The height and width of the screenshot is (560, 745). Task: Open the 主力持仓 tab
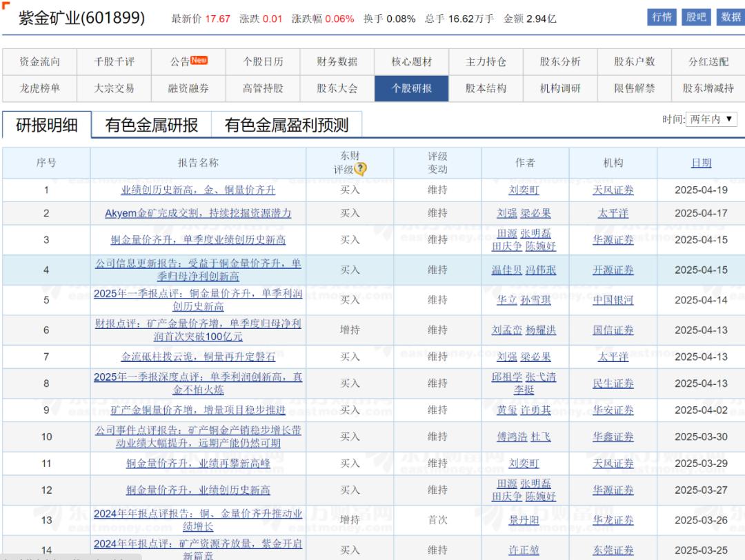coord(486,62)
